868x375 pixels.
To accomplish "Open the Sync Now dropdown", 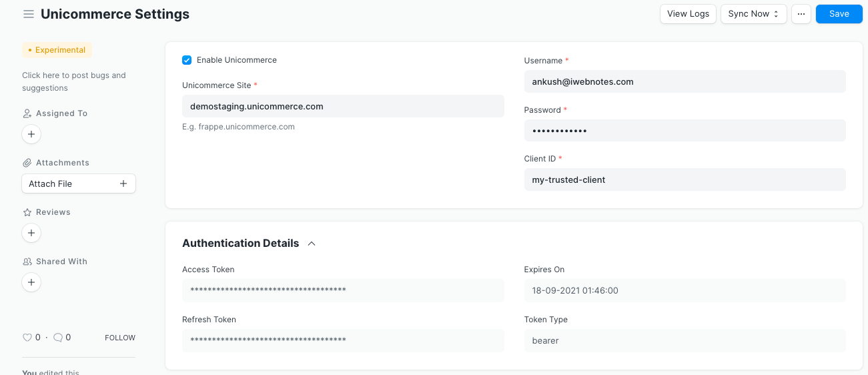I will point(753,14).
